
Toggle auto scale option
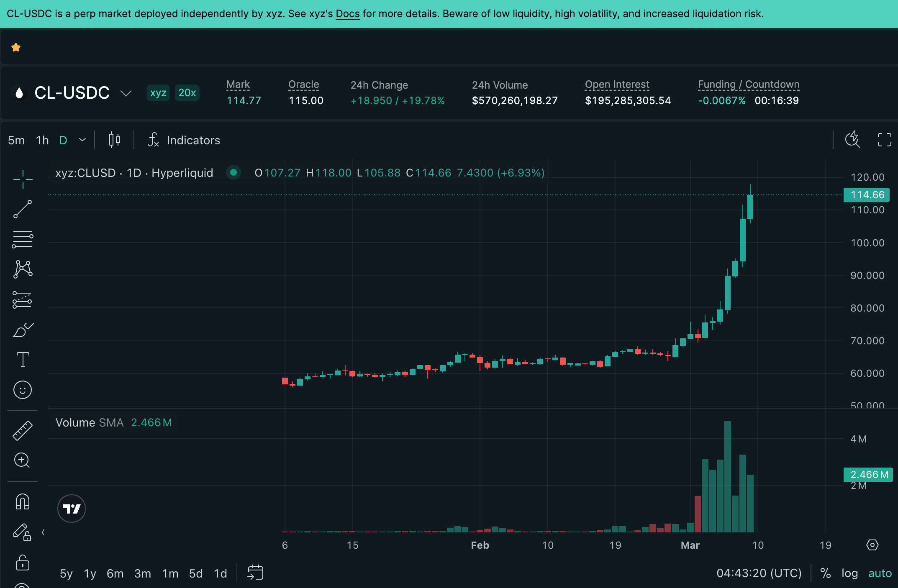point(880,573)
